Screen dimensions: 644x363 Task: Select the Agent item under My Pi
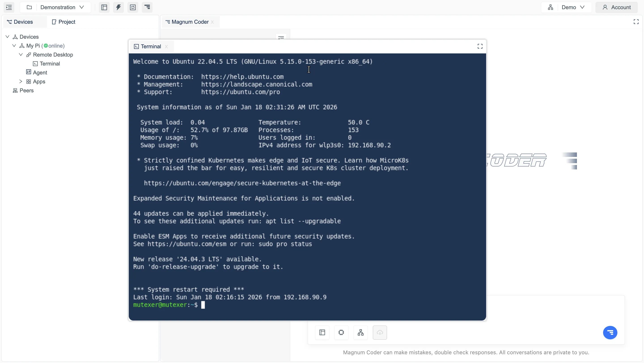tap(40, 72)
